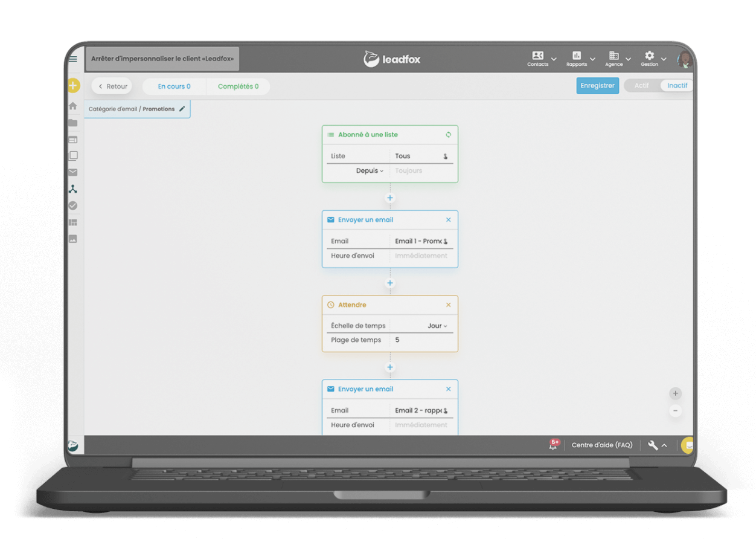
Task: Save with the Enregistrer button
Action: click(597, 86)
